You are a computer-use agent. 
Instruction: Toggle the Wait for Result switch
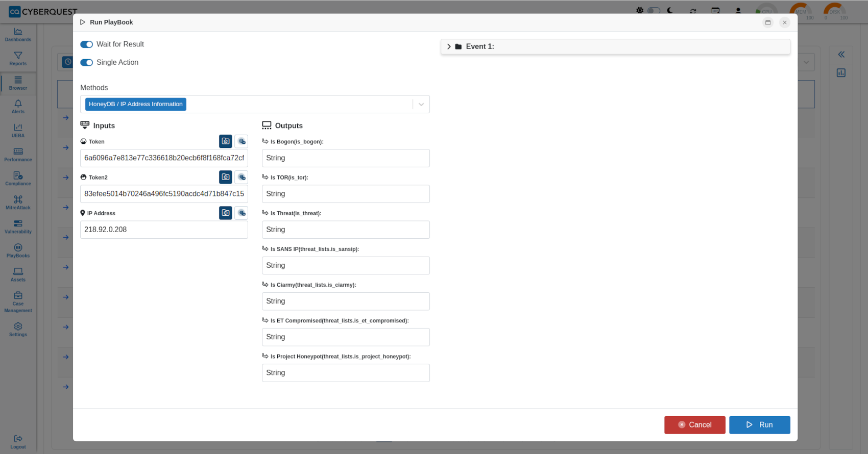pyautogui.click(x=86, y=44)
